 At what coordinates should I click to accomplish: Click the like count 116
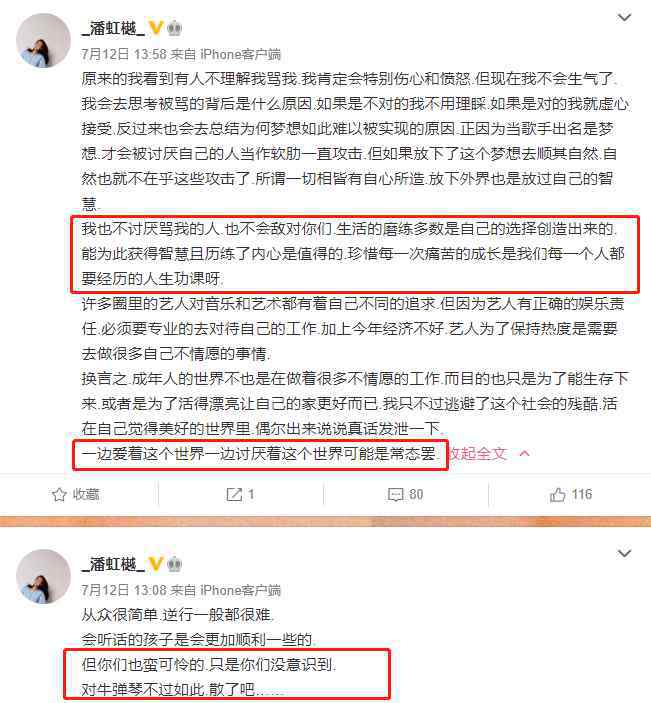click(582, 495)
